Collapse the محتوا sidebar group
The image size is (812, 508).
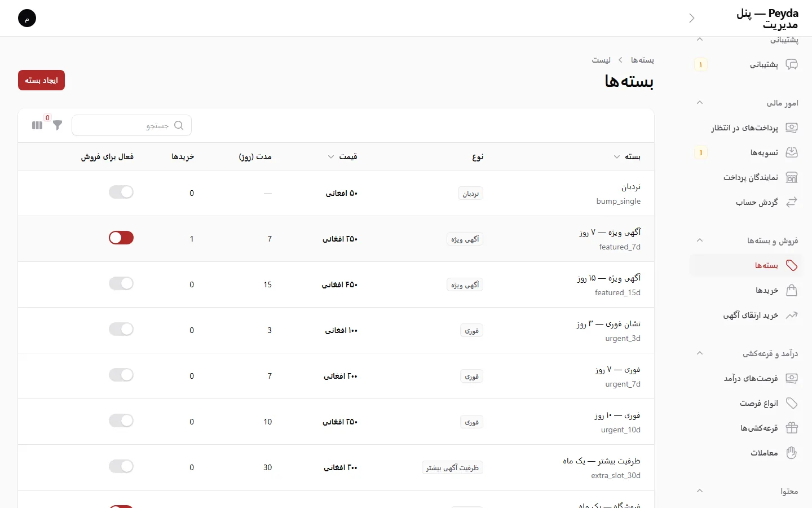tap(700, 491)
